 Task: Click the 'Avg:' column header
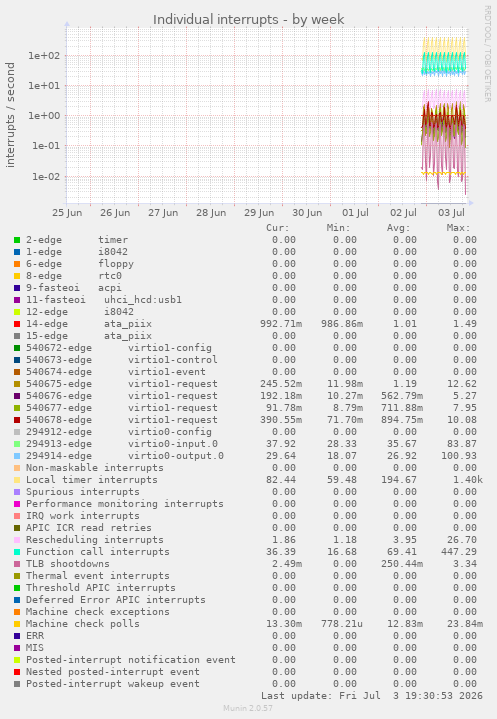click(x=398, y=228)
